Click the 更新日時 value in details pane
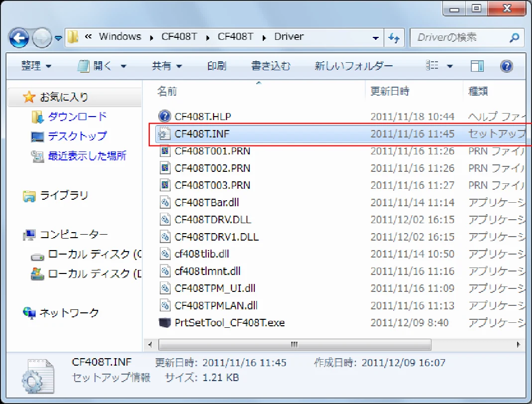This screenshot has height=404, width=532. [244, 363]
